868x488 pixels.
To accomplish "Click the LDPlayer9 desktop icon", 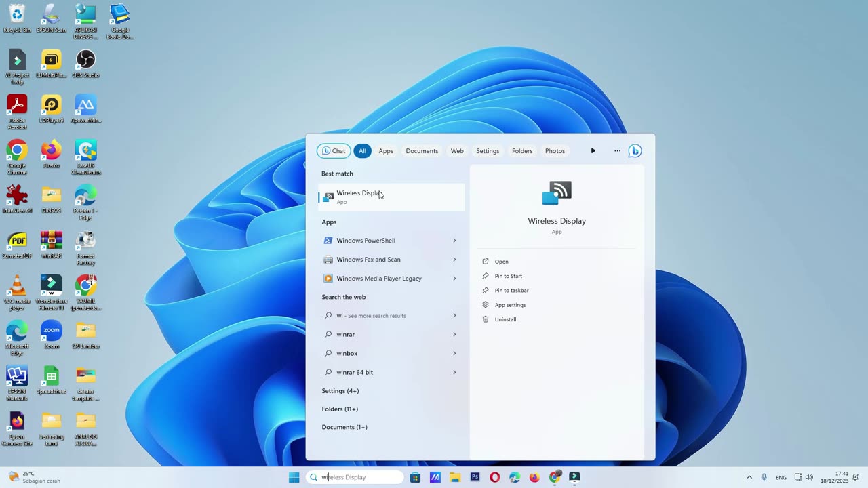I will [51, 109].
